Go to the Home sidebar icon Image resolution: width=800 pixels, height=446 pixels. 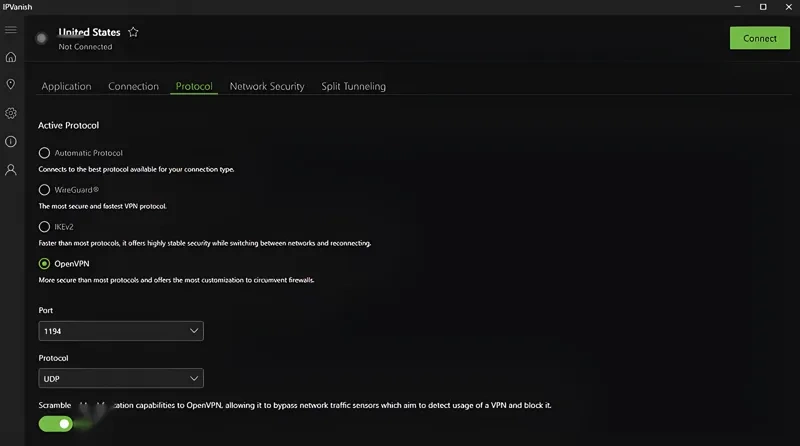click(x=11, y=57)
